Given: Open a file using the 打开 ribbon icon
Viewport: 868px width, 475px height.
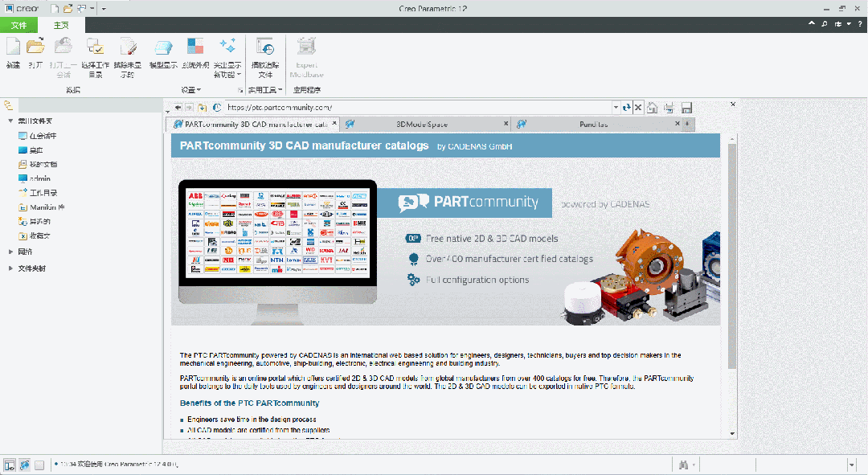Looking at the screenshot, I should pyautogui.click(x=35, y=47).
